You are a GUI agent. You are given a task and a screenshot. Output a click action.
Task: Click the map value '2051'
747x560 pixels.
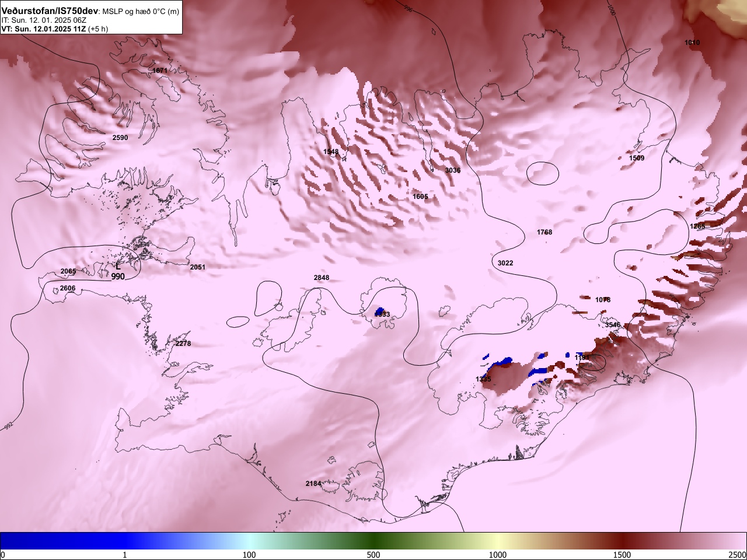click(x=198, y=267)
